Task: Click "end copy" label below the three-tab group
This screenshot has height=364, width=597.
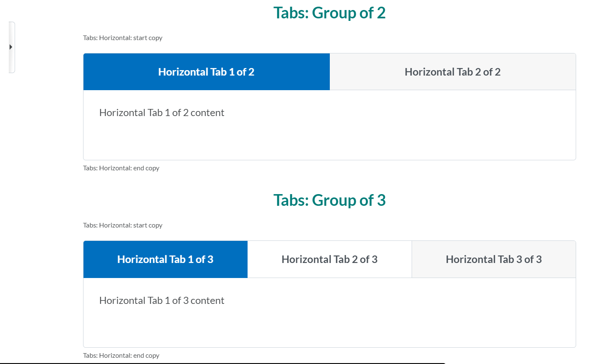Action: click(x=121, y=356)
